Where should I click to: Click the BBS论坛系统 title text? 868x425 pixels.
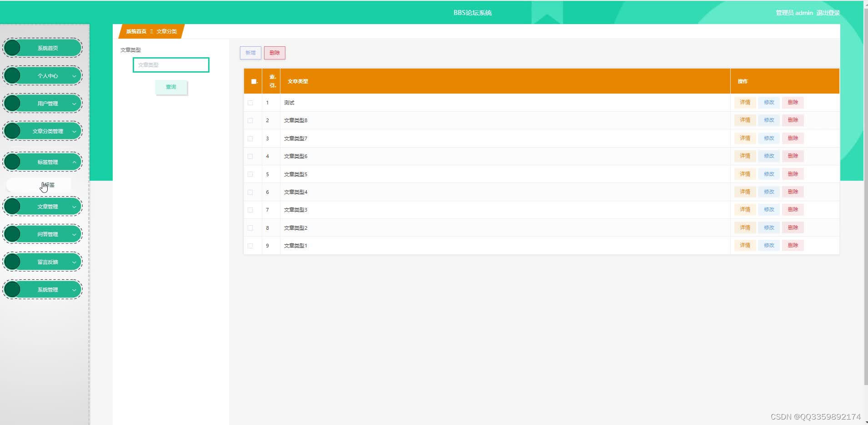pyautogui.click(x=473, y=13)
